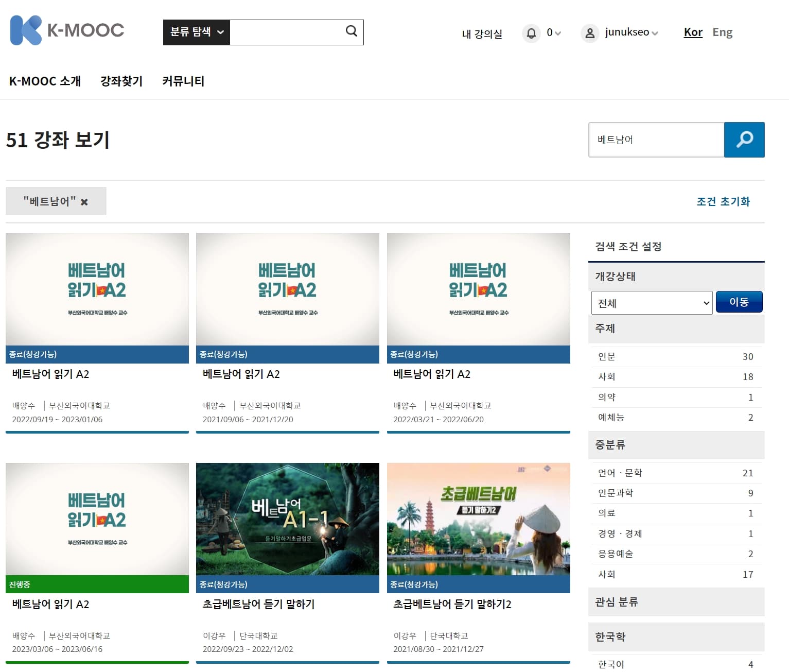Screen dimensions: 789x672
Task: Open the 초급베트남어 듣기 말하기2 course thumbnail
Action: coord(478,519)
